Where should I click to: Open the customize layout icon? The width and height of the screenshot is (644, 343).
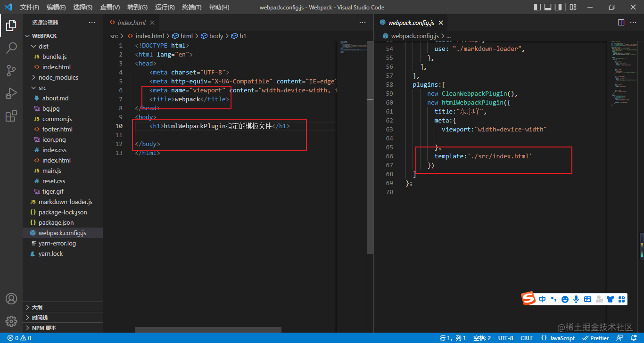[x=573, y=7]
